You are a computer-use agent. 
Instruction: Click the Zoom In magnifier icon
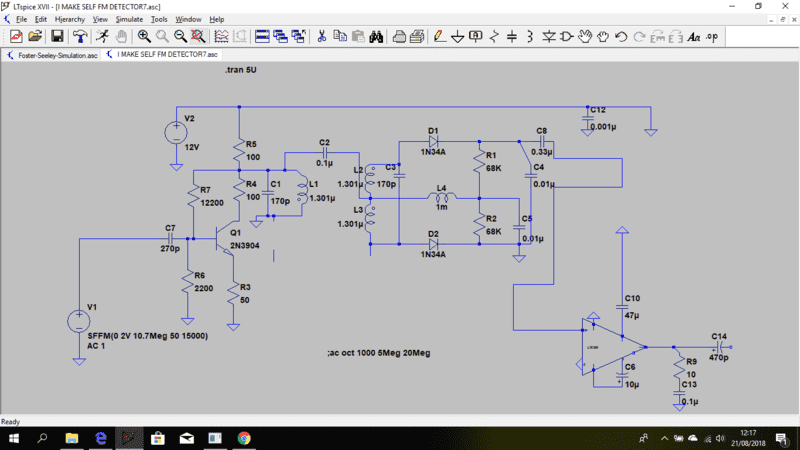click(x=145, y=37)
